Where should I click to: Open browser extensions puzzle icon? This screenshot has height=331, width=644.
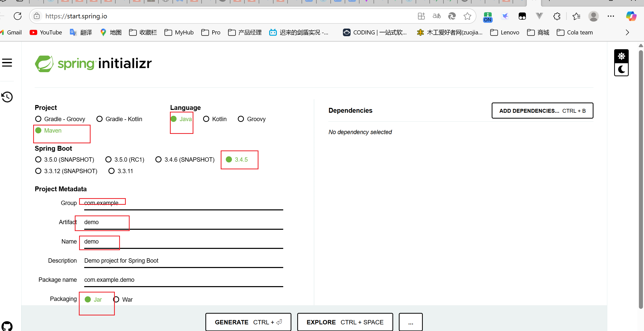pos(557,16)
